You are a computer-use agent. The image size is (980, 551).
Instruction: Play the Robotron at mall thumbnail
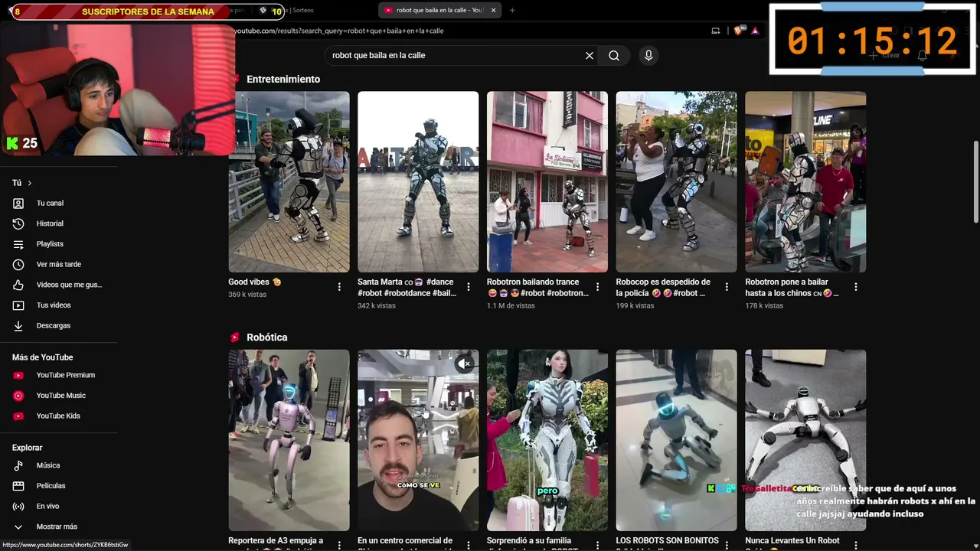point(805,182)
